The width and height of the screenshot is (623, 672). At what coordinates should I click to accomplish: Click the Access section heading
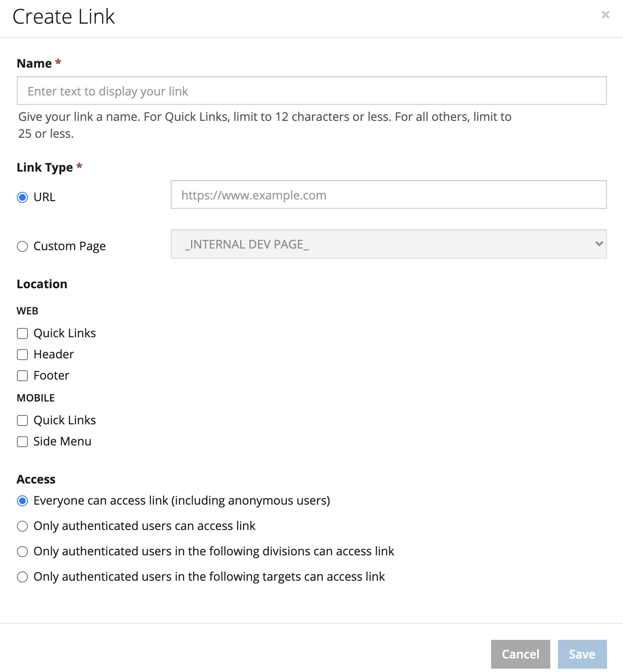pyautogui.click(x=36, y=479)
